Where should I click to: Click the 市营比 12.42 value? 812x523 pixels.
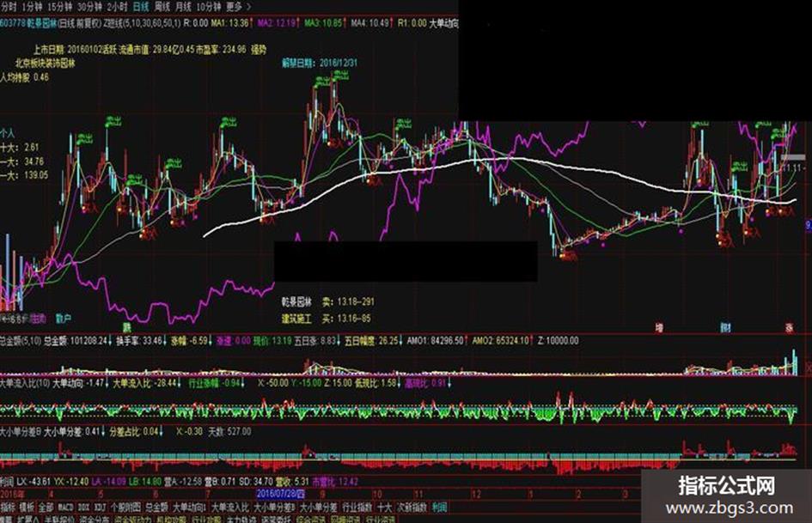coord(335,482)
